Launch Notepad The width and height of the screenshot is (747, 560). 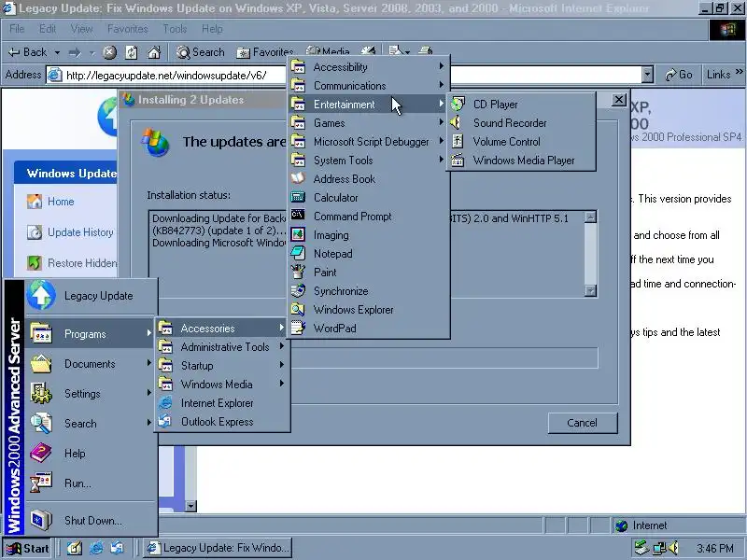(369, 254)
